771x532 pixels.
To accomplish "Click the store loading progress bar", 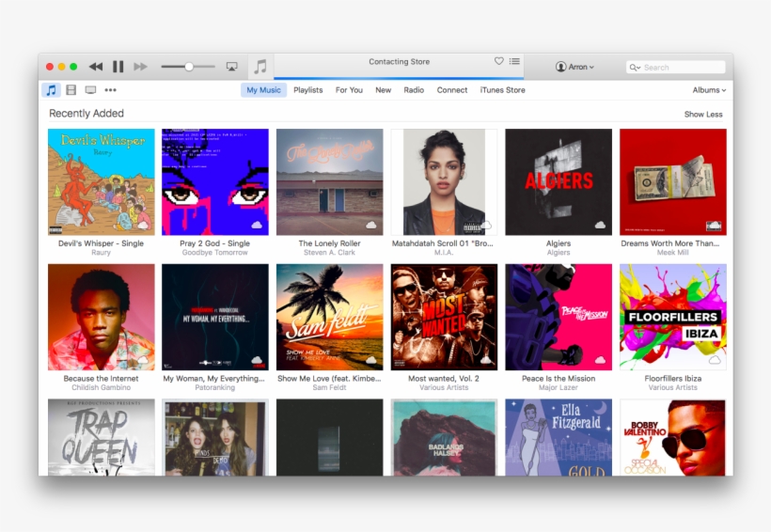I will point(399,78).
